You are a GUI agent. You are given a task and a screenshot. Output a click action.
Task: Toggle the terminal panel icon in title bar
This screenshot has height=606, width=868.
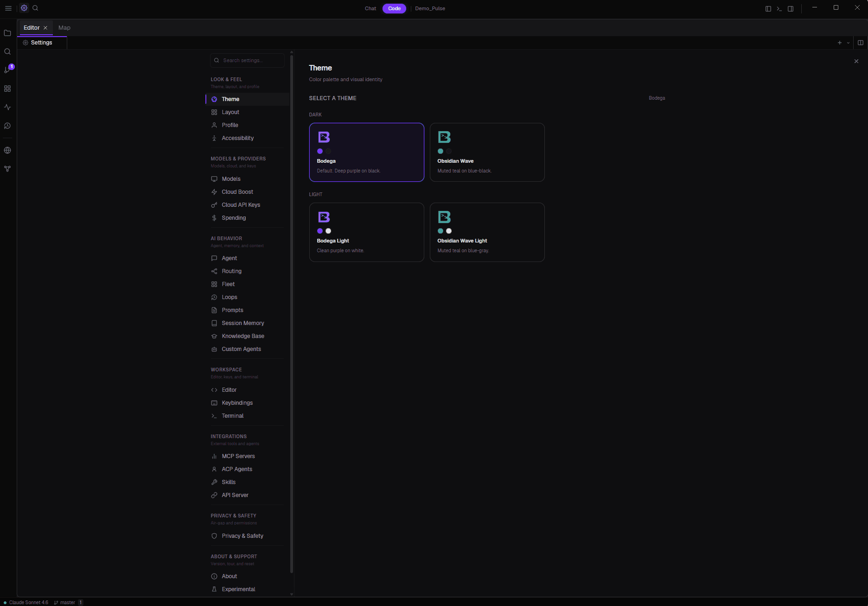[779, 9]
